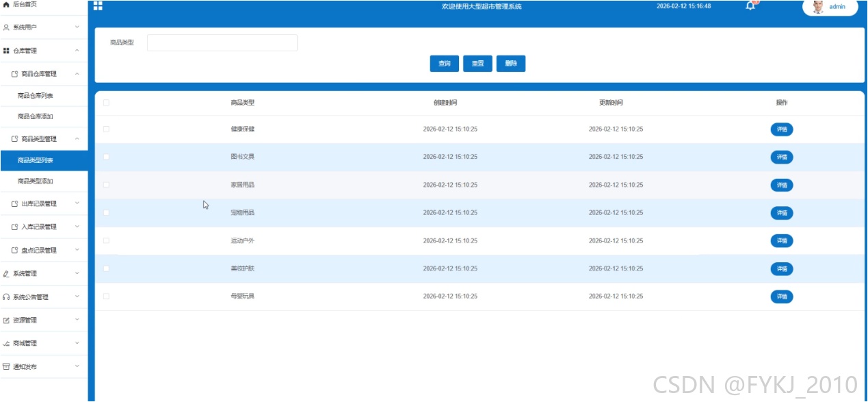868x402 pixels.
Task: Click the 更新时间 column header
Action: pos(611,103)
